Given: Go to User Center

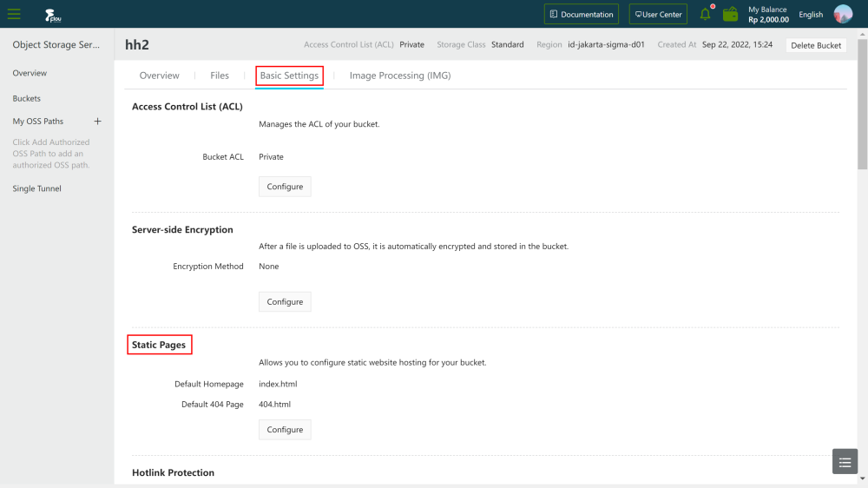Looking at the screenshot, I should pos(658,15).
